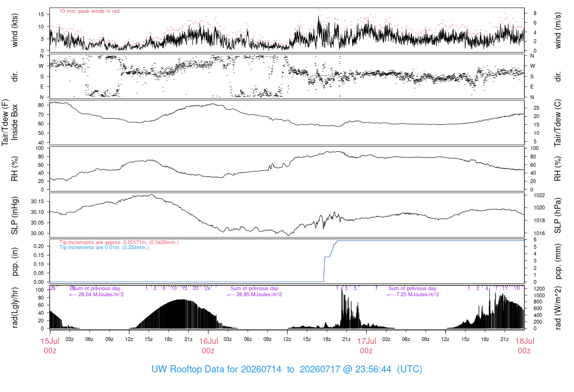The image size is (574, 392).
Task: Click the '26.85 MJoules/m^2' daily sum
Action: pyautogui.click(x=259, y=295)
